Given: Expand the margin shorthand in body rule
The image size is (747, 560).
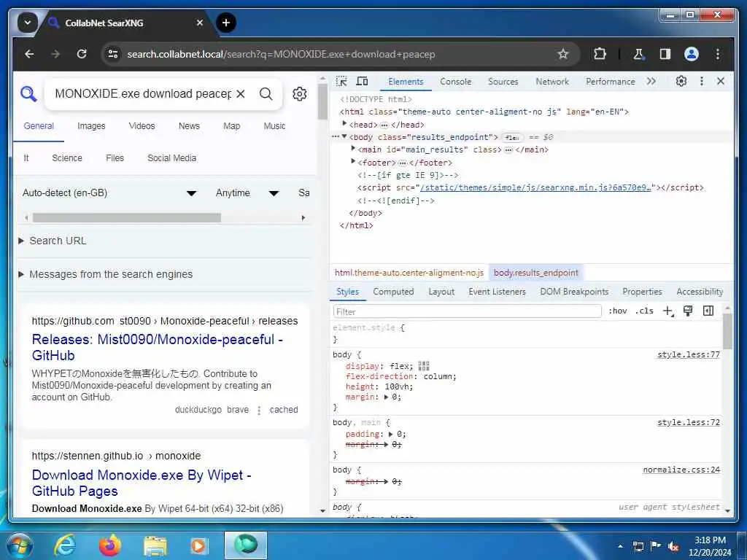Looking at the screenshot, I should coord(387,397).
